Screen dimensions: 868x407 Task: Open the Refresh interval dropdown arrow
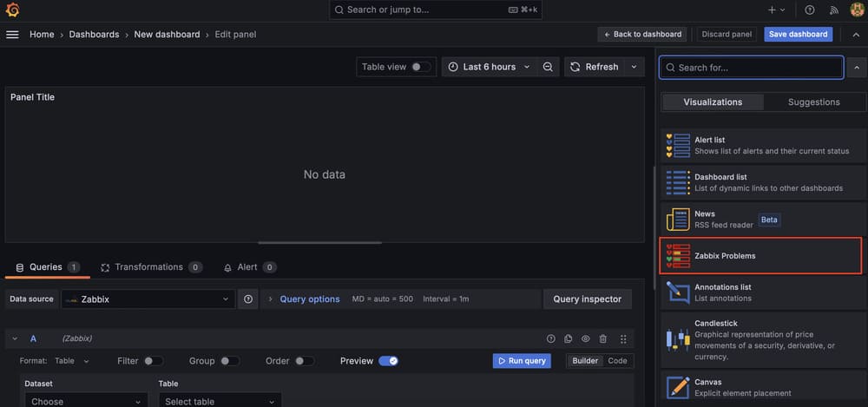point(635,67)
